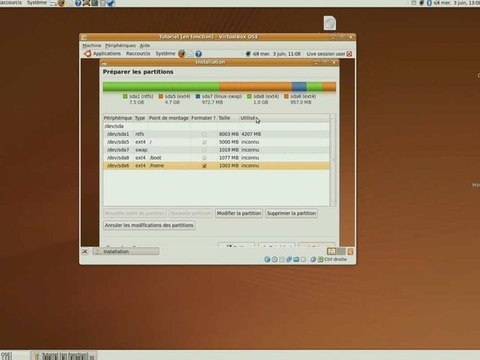
Task: Click the guest session shutdown icon
Action: coord(349,54)
